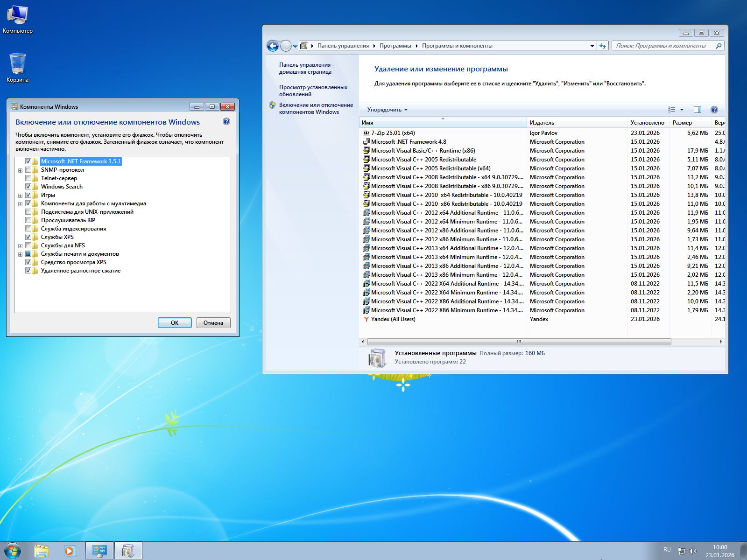This screenshot has width=747, height=560.
Task: Open Windows Explorer from the taskbar
Action: tap(42, 551)
